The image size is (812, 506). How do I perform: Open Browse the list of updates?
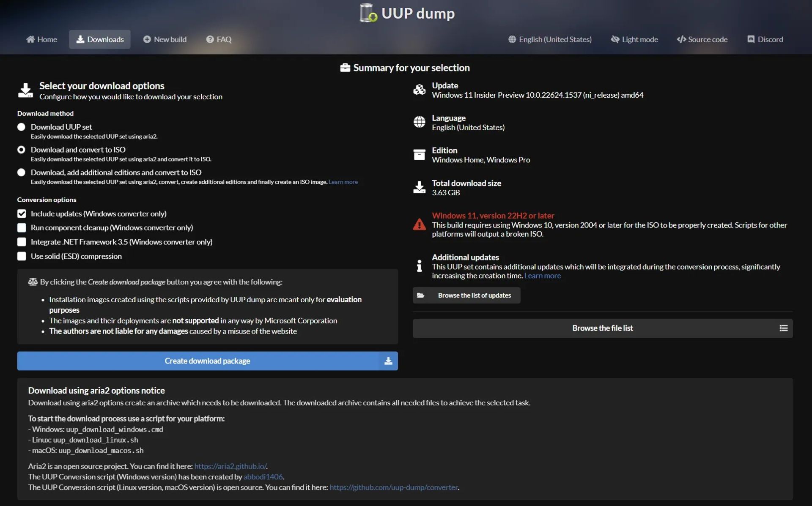pyautogui.click(x=466, y=295)
